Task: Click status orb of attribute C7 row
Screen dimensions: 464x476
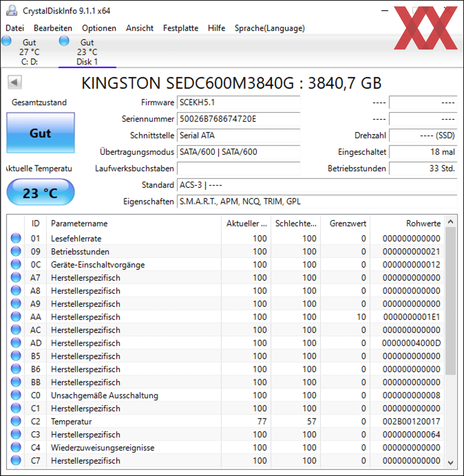Action: pos(16,461)
